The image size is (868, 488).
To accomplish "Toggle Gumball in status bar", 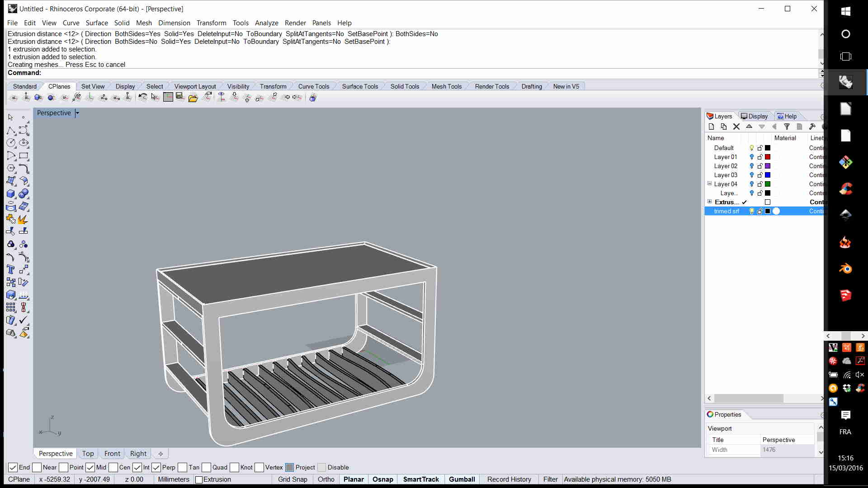I will [x=462, y=479].
